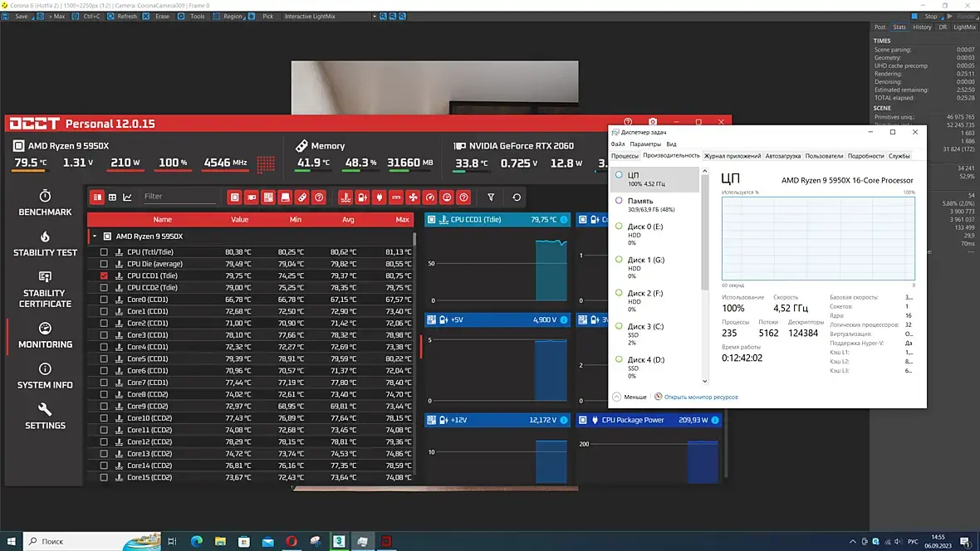Screen dimensions: 980x551
Task: Click Task Manager sidebar scroll-down arrow
Action: click(x=705, y=381)
